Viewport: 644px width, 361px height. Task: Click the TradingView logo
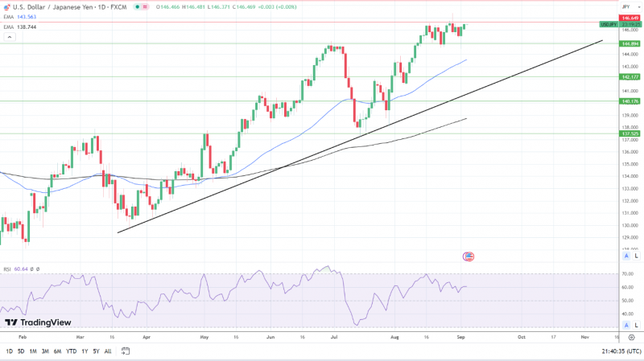38,322
